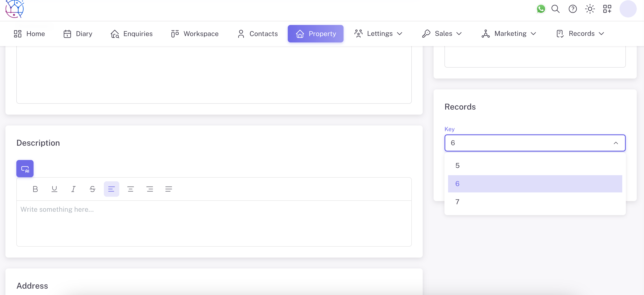644x295 pixels.
Task: Go to the Enquiries tab
Action: [x=132, y=34]
